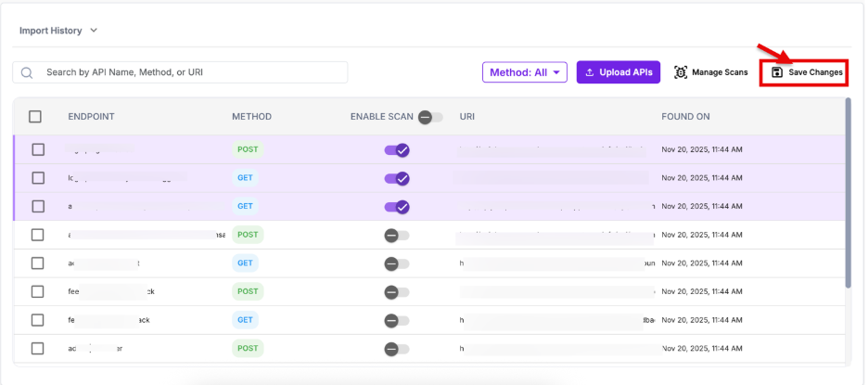868x385 pixels.
Task: Click the table's vertical scrollbar thumb
Action: pos(849,193)
